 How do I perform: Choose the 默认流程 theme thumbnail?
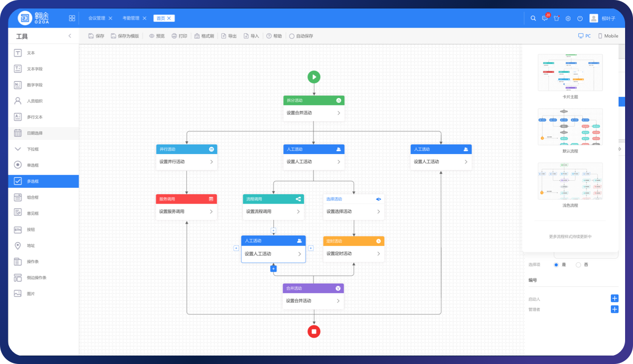pyautogui.click(x=570, y=127)
